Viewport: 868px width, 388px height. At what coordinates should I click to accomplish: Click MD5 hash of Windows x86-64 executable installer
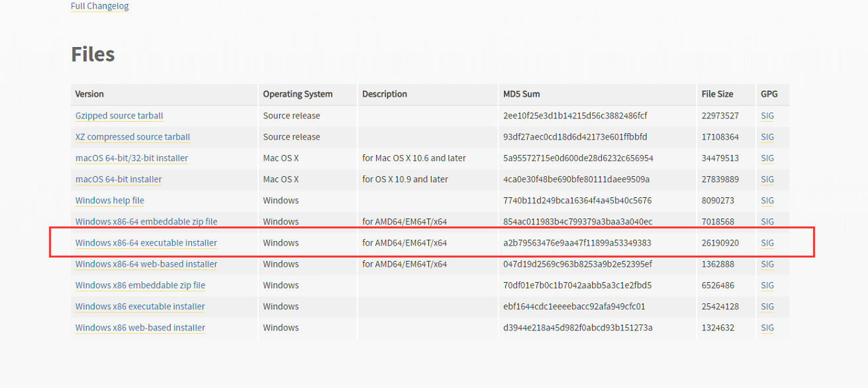[x=577, y=243]
